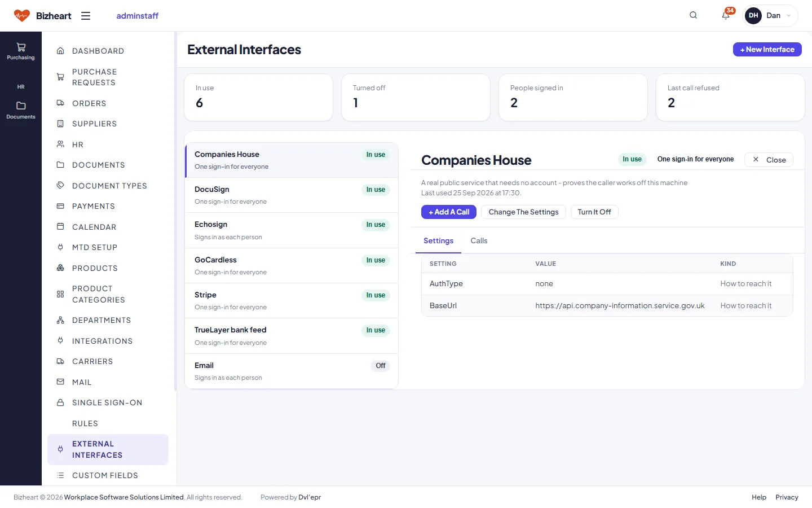The height and width of the screenshot is (508, 812).
Task: Click the Document Types tag icon
Action: coord(60,186)
